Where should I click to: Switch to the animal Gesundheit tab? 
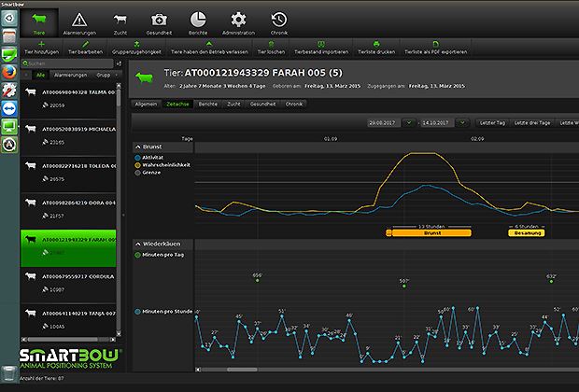tap(263, 105)
